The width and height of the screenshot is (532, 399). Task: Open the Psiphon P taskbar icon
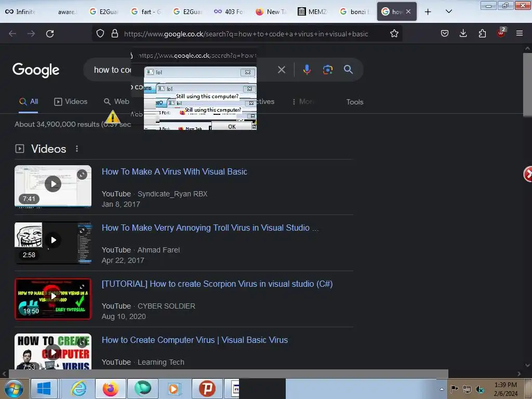(207, 389)
